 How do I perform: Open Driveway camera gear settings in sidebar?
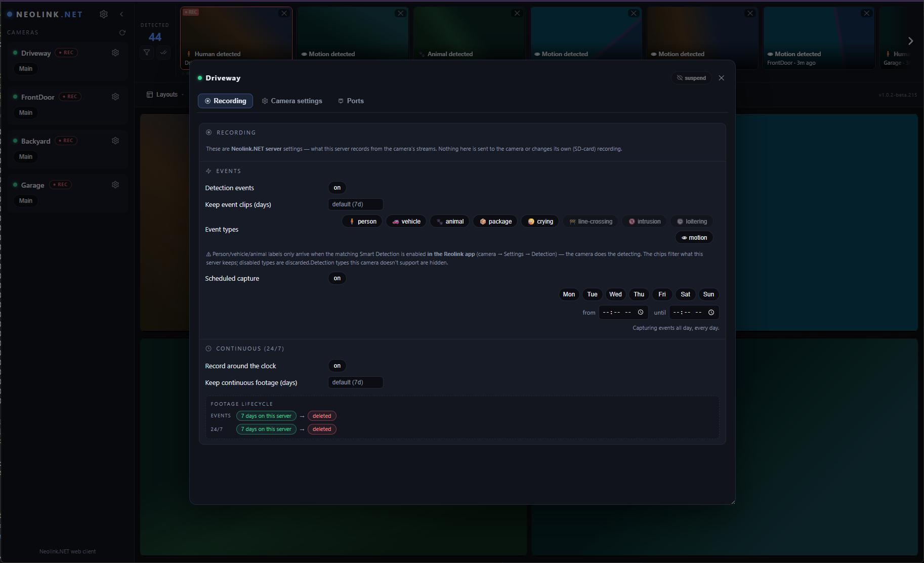[115, 53]
